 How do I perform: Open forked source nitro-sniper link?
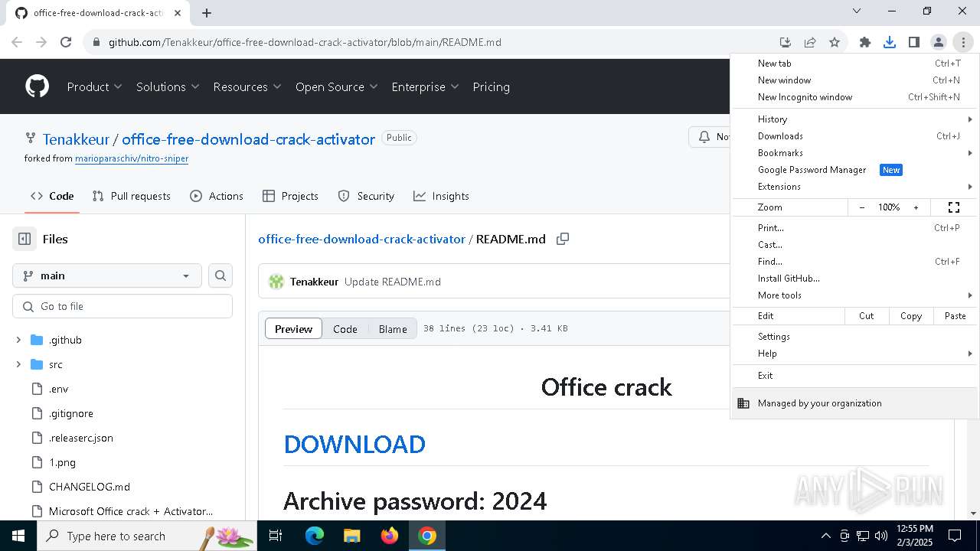tap(132, 158)
